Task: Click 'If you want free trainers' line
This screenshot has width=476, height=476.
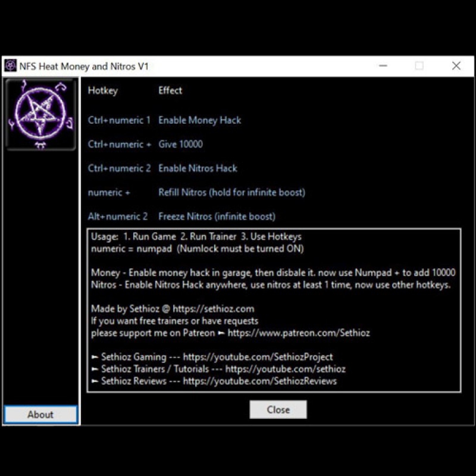Action: 174,321
